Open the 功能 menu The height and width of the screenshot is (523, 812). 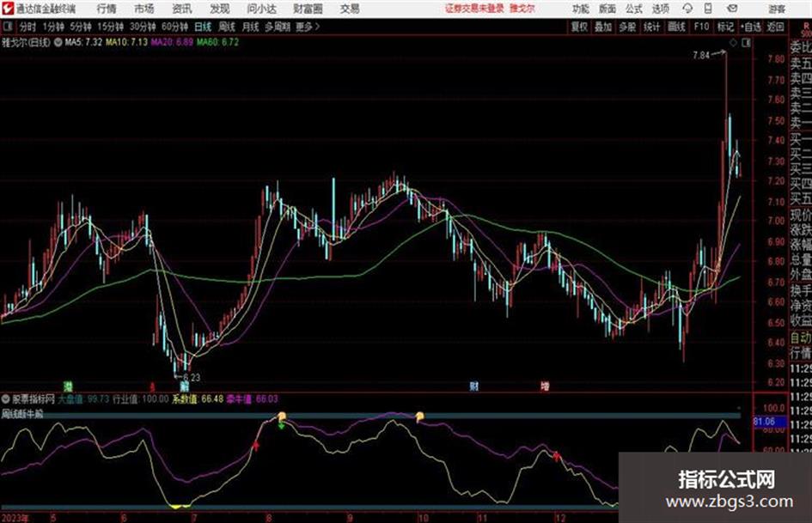coord(581,9)
